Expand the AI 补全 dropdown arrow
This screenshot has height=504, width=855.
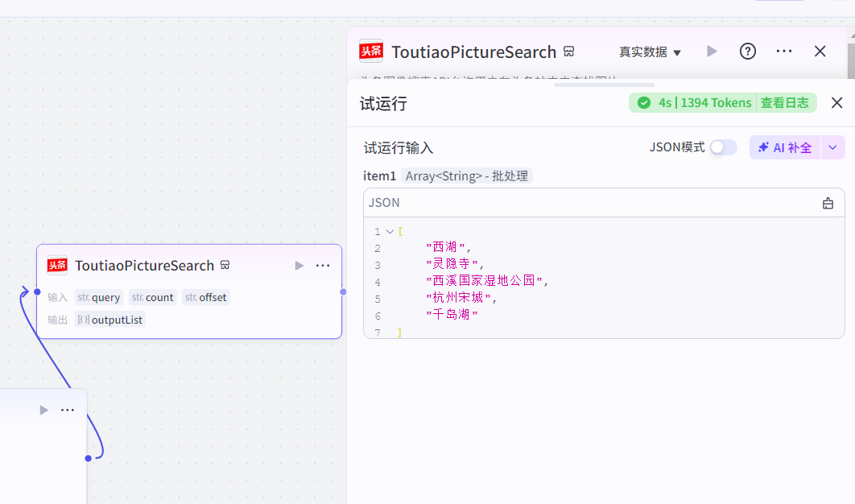pyautogui.click(x=832, y=147)
